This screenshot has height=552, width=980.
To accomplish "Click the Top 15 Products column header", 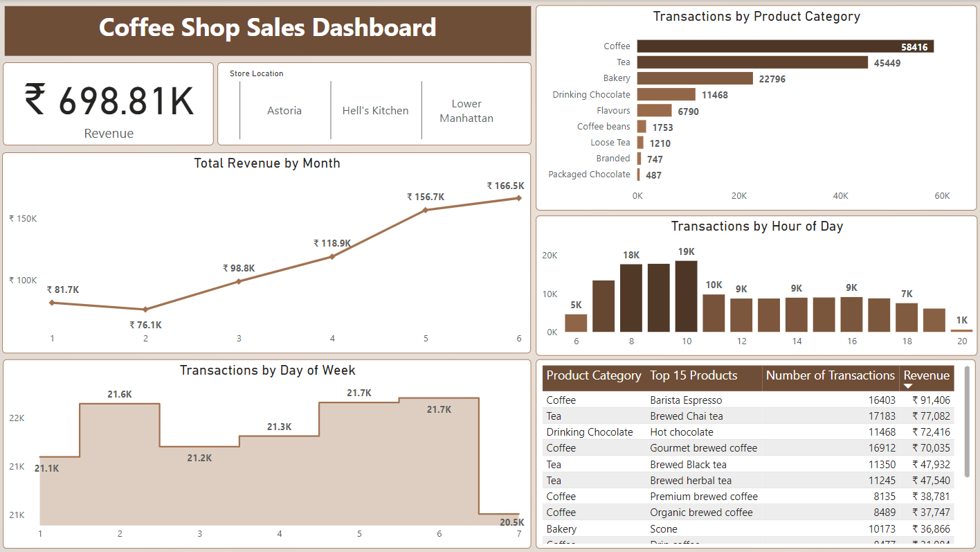I will pyautogui.click(x=693, y=376).
